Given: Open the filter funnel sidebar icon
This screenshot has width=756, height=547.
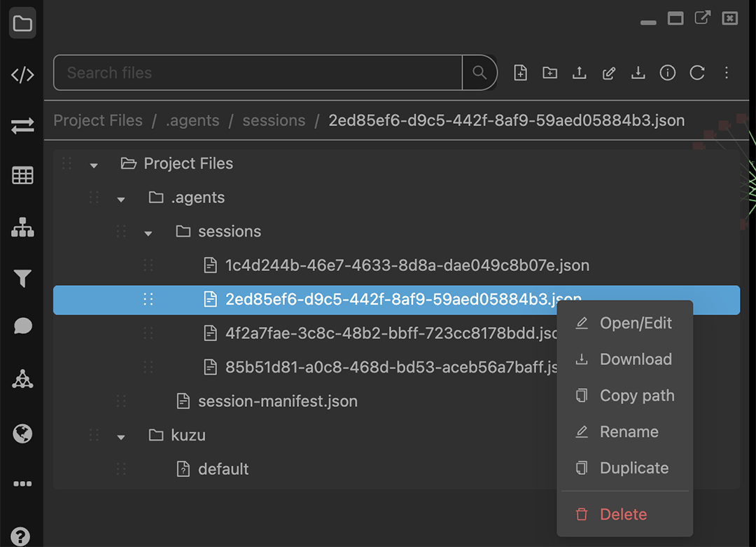Looking at the screenshot, I should click(22, 278).
